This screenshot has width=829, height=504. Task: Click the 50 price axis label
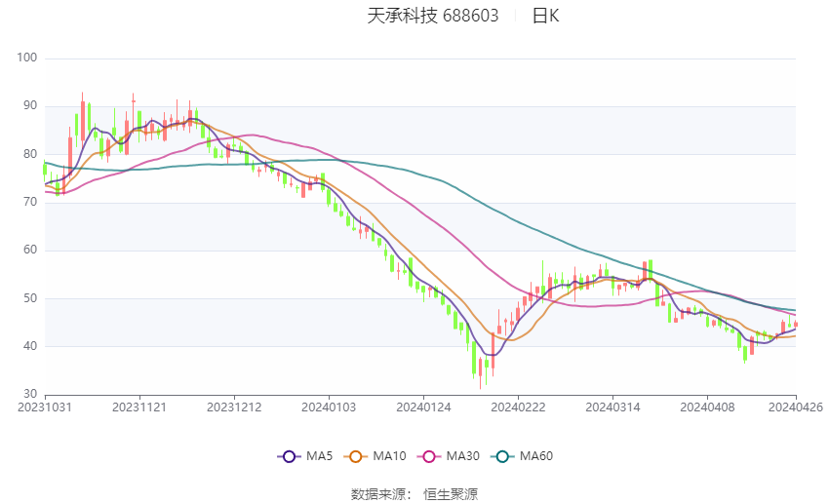pyautogui.click(x=30, y=298)
